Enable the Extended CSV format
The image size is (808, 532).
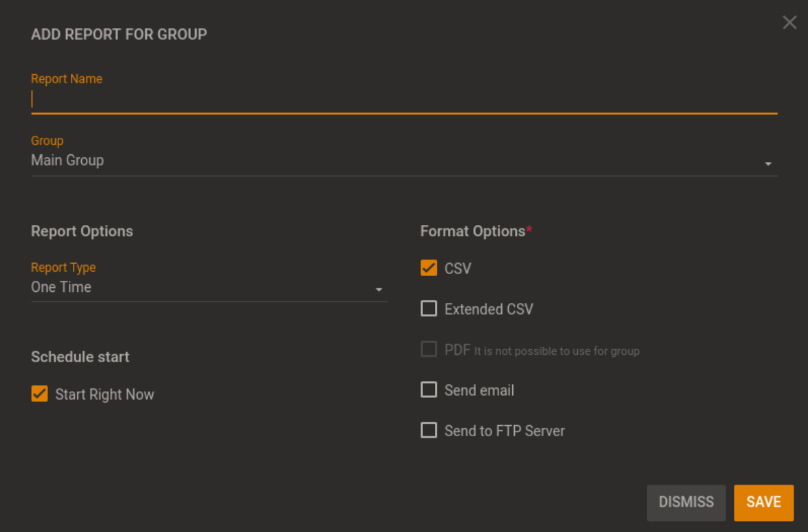point(428,308)
